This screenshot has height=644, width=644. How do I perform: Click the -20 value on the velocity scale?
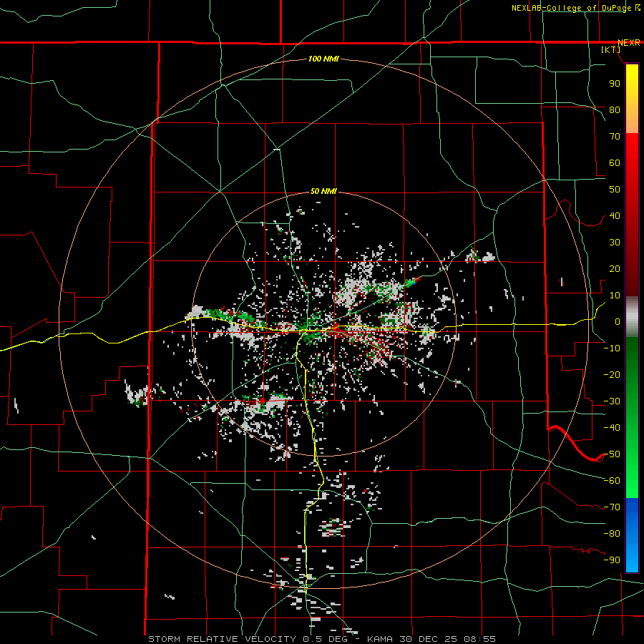click(x=612, y=375)
